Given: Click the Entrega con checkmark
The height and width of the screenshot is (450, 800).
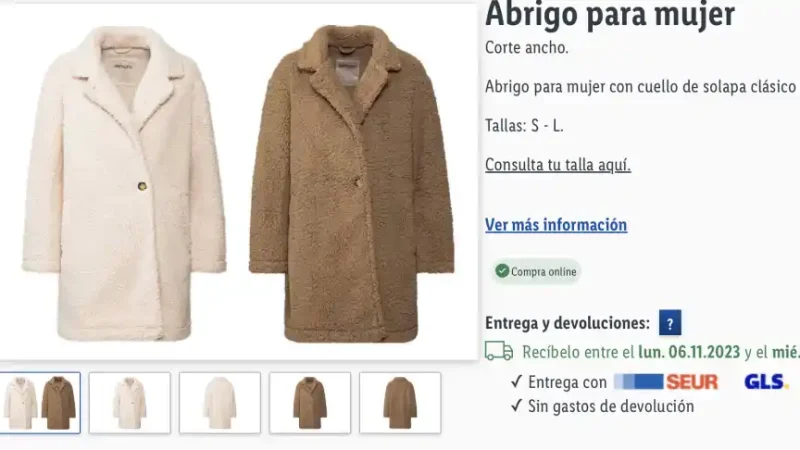Looking at the screenshot, I should click(x=516, y=382).
